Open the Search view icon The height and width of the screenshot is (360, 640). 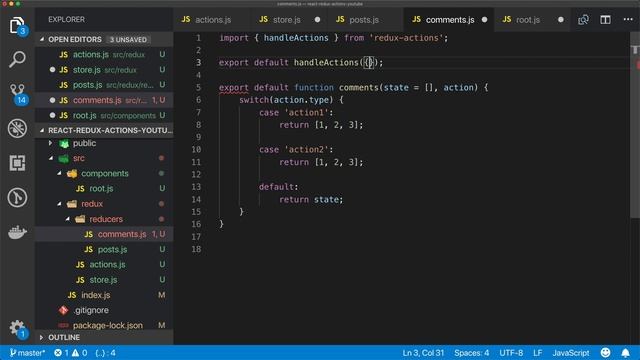pos(17,59)
